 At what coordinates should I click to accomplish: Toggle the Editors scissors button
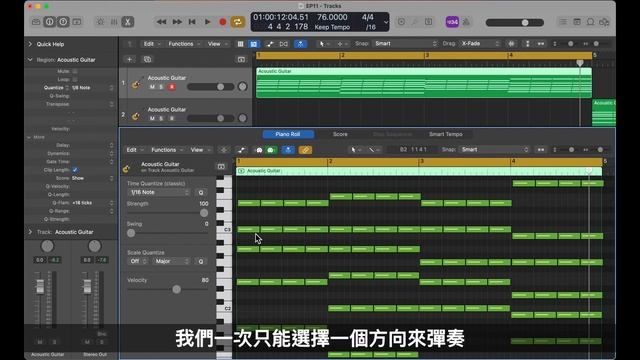pyautogui.click(x=128, y=22)
